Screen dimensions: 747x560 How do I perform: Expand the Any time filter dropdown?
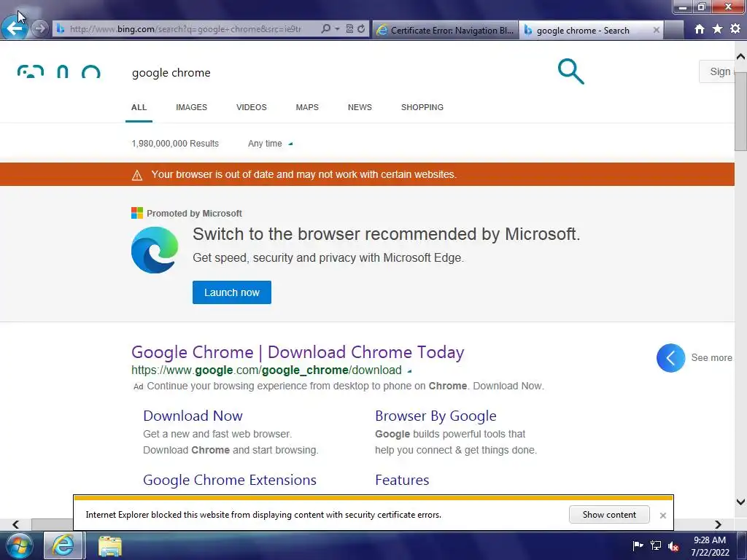(x=270, y=144)
